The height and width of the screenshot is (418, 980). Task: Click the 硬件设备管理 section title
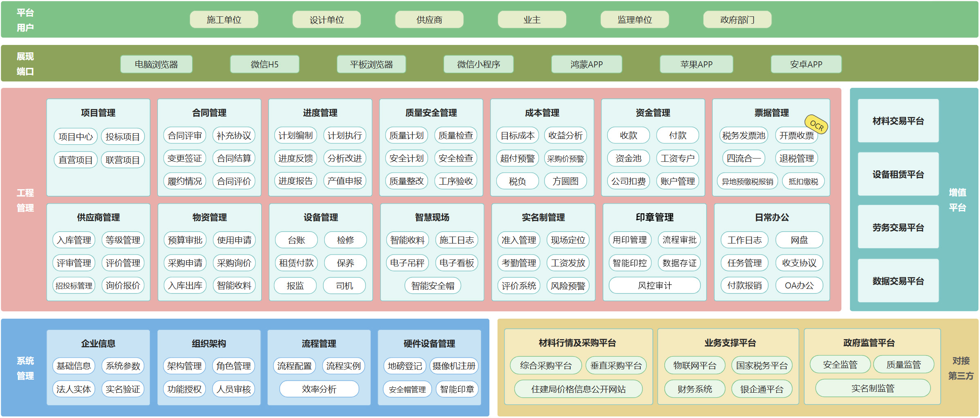(429, 344)
